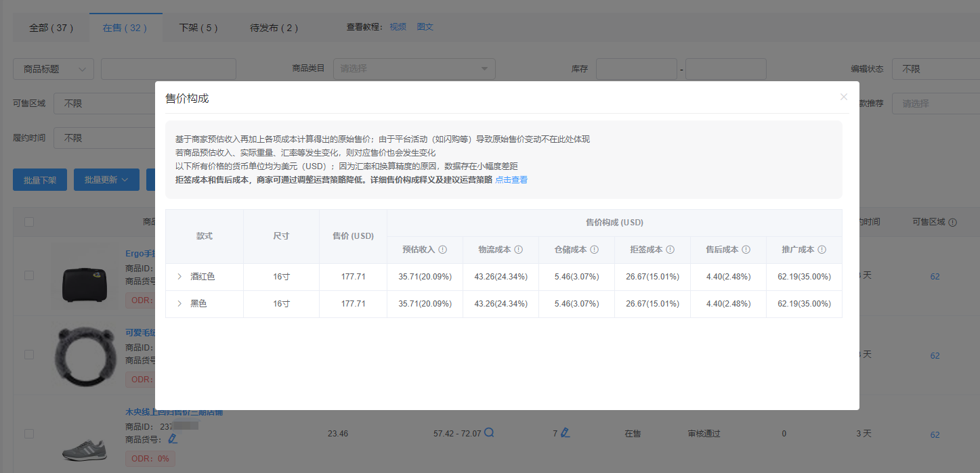Viewport: 980px width, 473px height.
Task: Expand the 酒红色 row details
Action: pyautogui.click(x=179, y=277)
